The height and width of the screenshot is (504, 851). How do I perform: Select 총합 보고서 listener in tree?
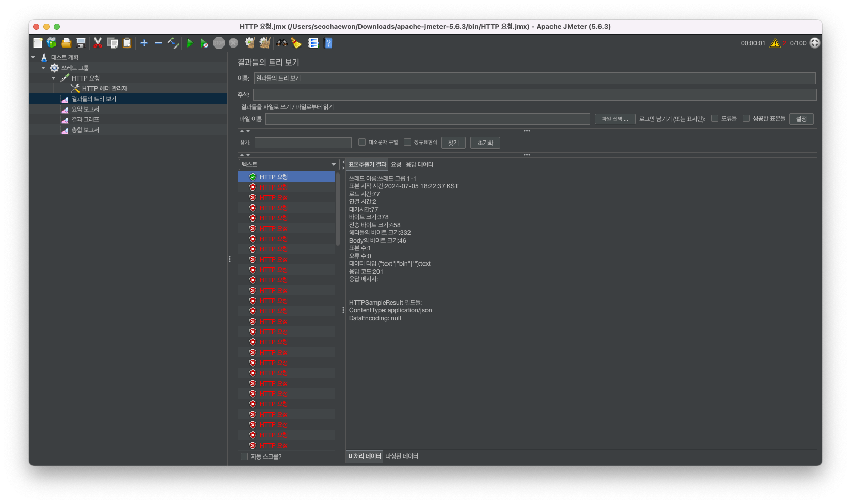coord(85,130)
